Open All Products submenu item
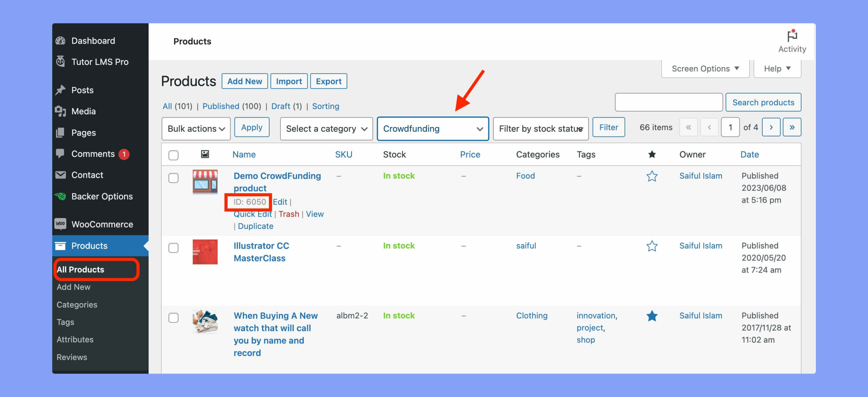The image size is (868, 397). [80, 270]
